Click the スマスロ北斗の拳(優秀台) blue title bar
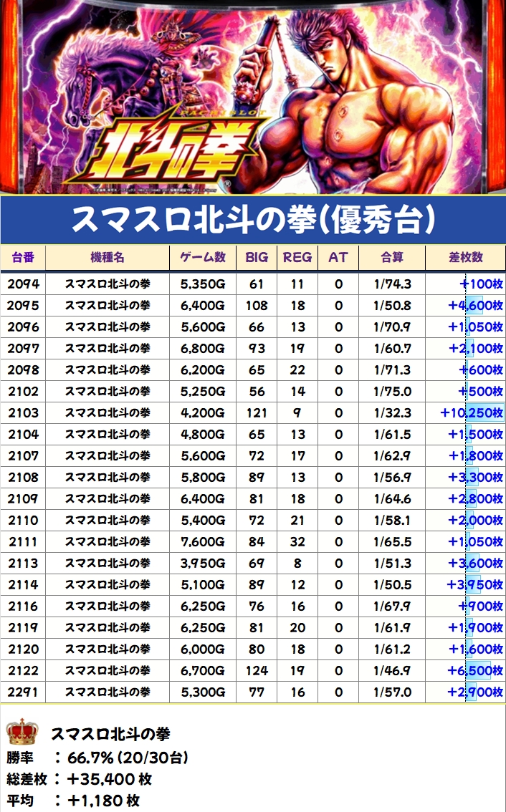Viewport: 506px width, 812px height. pyautogui.click(x=253, y=221)
